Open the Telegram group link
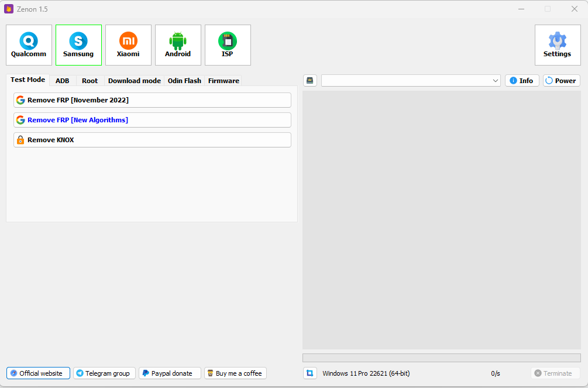588x388 pixels. click(x=104, y=373)
